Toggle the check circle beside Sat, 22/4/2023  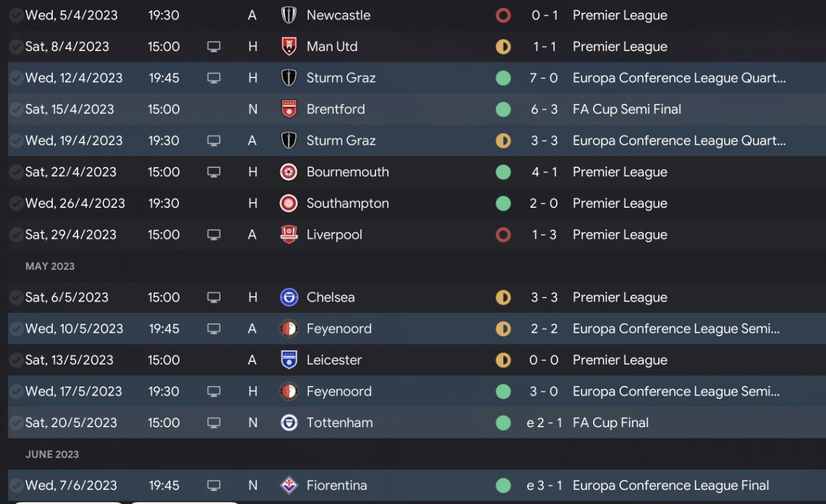[15, 172]
